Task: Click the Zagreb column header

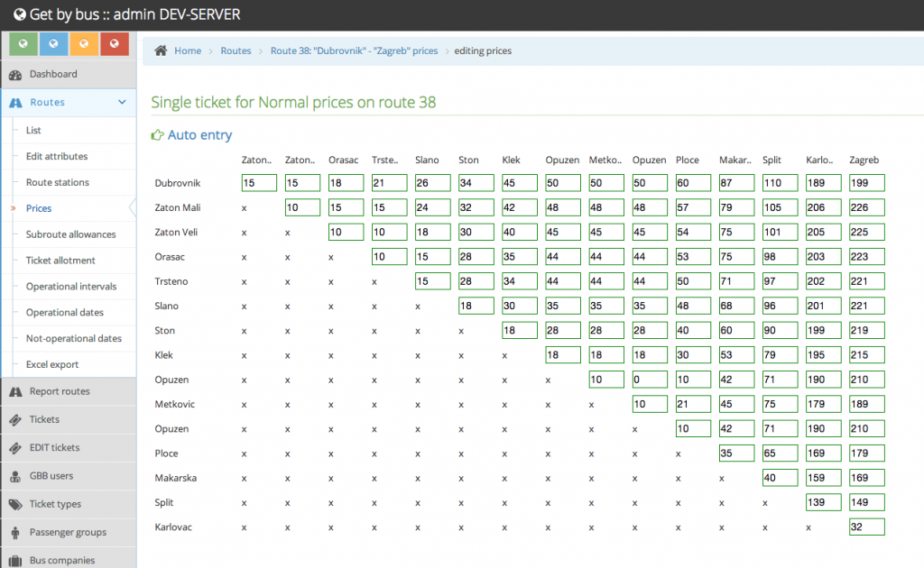Action: tap(864, 160)
